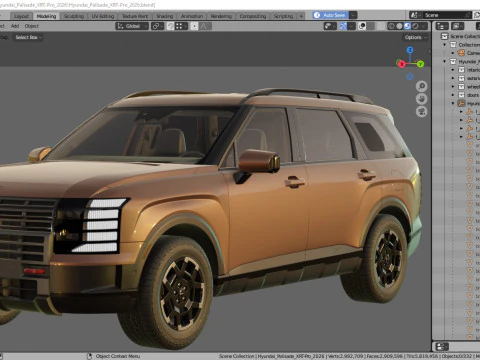Switch to the Animation workspace tab
Image resolution: width=480 pixels, height=360 pixels.
(192, 16)
